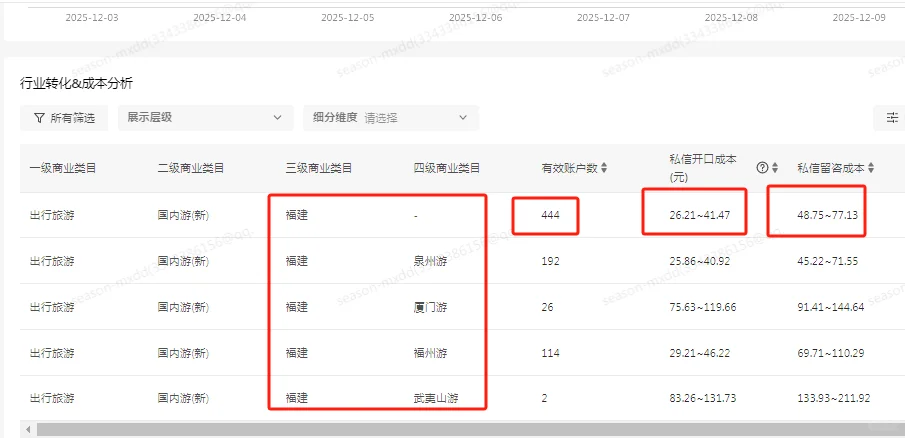Click 国内游(新) in the 泉州游 row
The height and width of the screenshot is (438, 905).
(184, 261)
